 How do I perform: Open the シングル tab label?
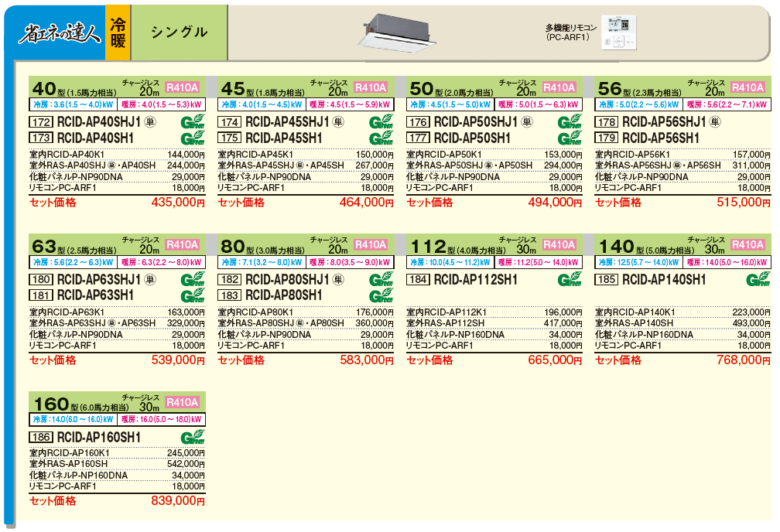[x=179, y=32]
